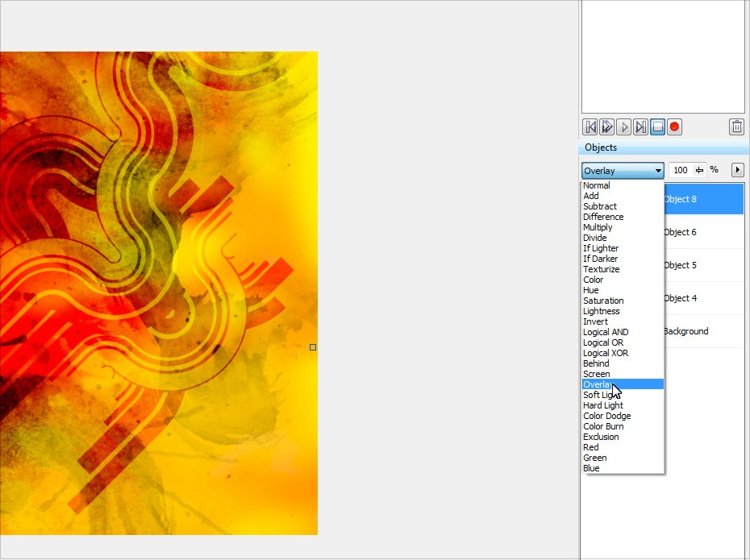This screenshot has width=750, height=560.
Task: Select the Difference merge mode
Action: 603,217
